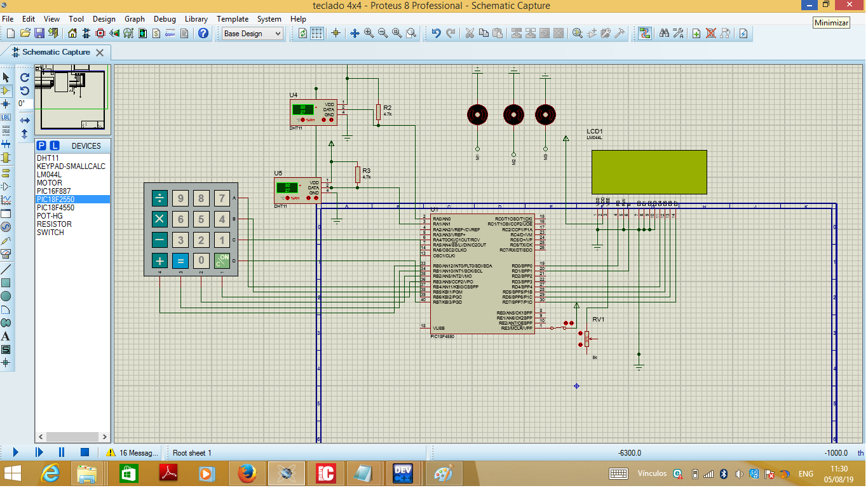Toggle the grid display
868x488 pixels.
click(317, 33)
